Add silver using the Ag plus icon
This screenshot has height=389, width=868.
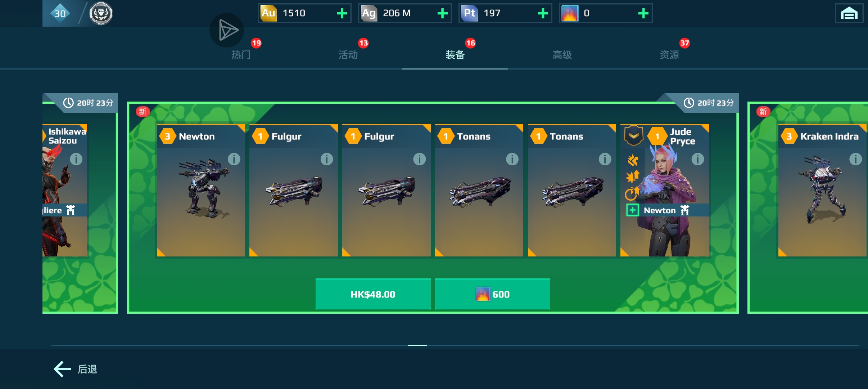[442, 13]
